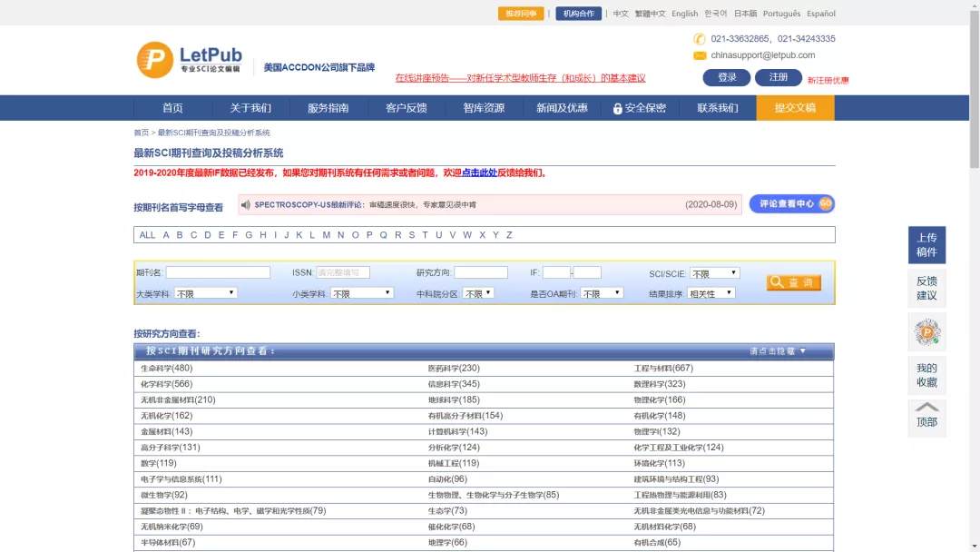Filter journals by letter M
This screenshot has width=980, height=552.
coord(327,235)
